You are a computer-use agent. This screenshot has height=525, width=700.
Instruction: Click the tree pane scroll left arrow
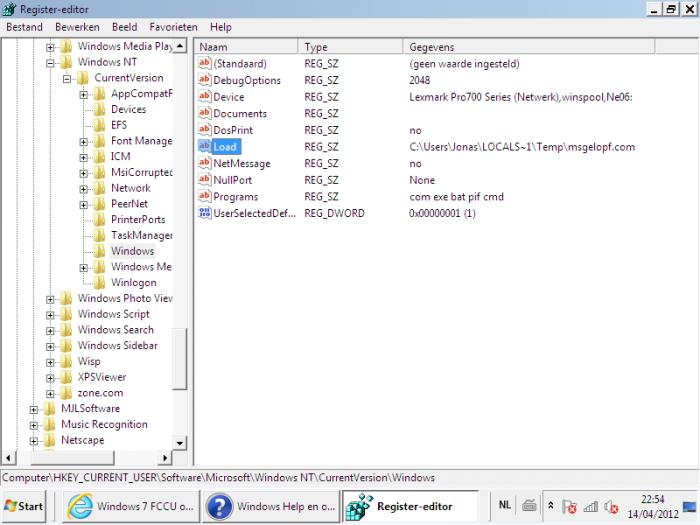pyautogui.click(x=8, y=458)
